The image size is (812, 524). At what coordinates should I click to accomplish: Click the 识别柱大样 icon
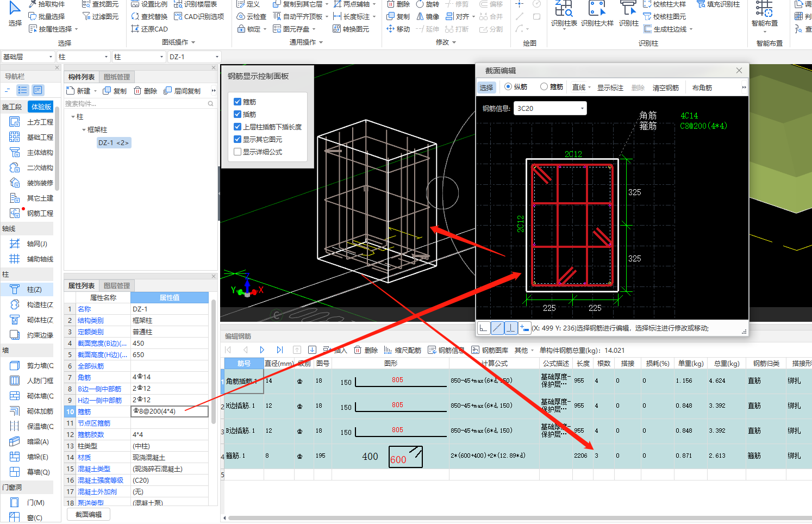coord(597,14)
